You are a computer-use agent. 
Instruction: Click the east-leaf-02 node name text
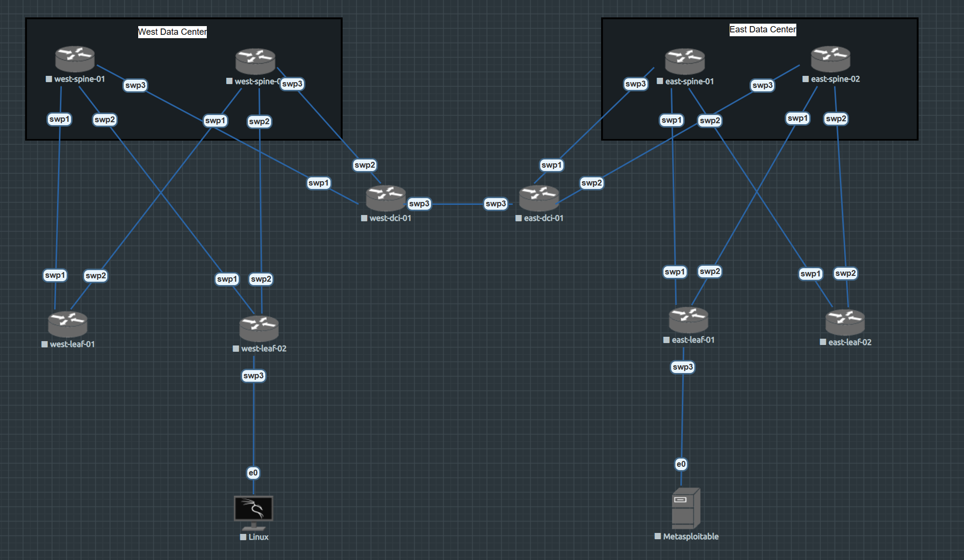click(850, 342)
